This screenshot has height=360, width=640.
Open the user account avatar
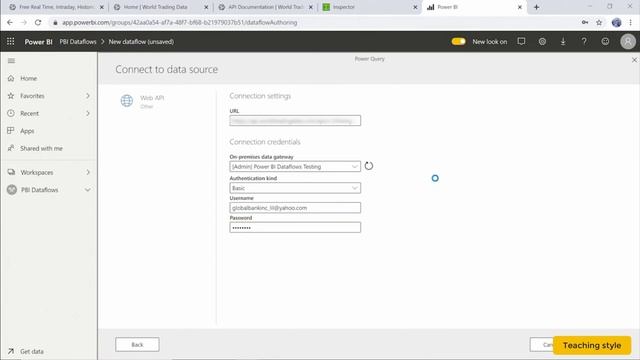click(628, 42)
